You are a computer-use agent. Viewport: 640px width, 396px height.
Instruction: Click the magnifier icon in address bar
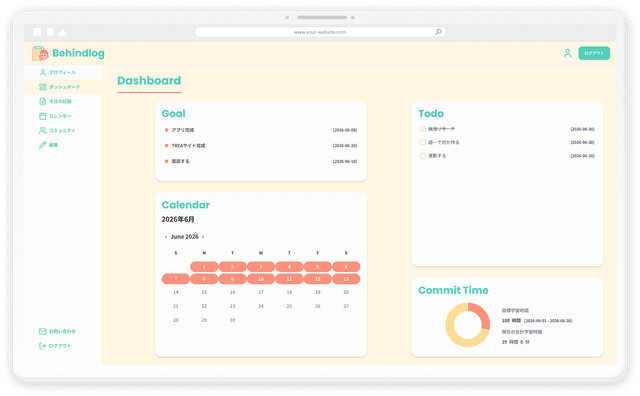coord(438,32)
